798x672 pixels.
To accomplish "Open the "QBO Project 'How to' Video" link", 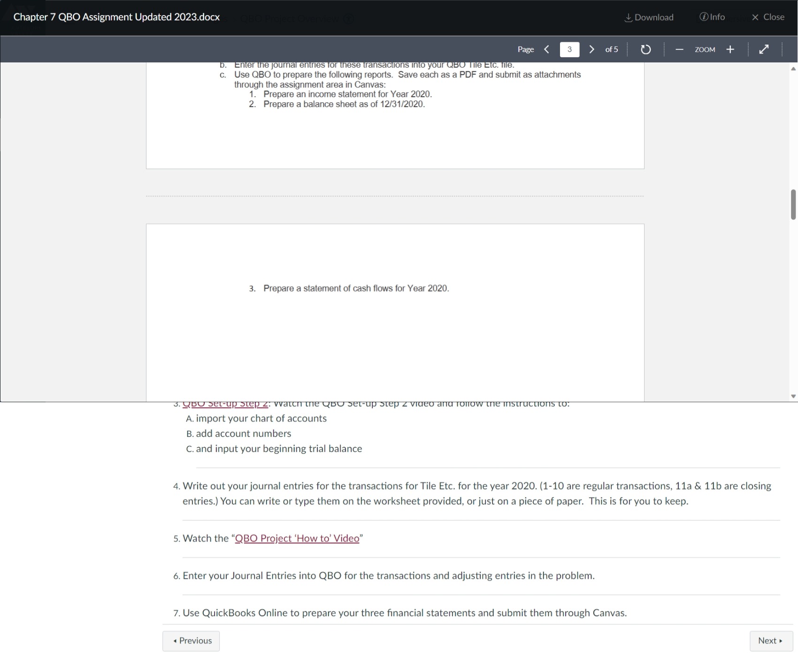I will click(297, 538).
